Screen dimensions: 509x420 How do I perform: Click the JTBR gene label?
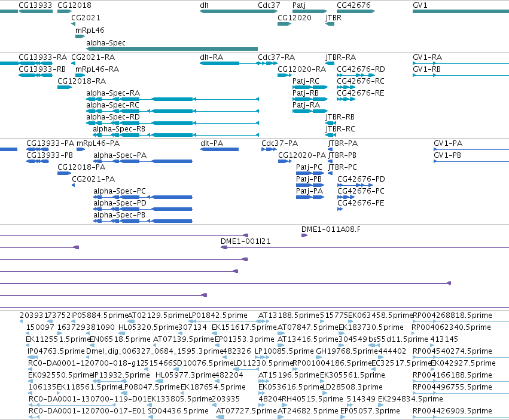(334, 18)
